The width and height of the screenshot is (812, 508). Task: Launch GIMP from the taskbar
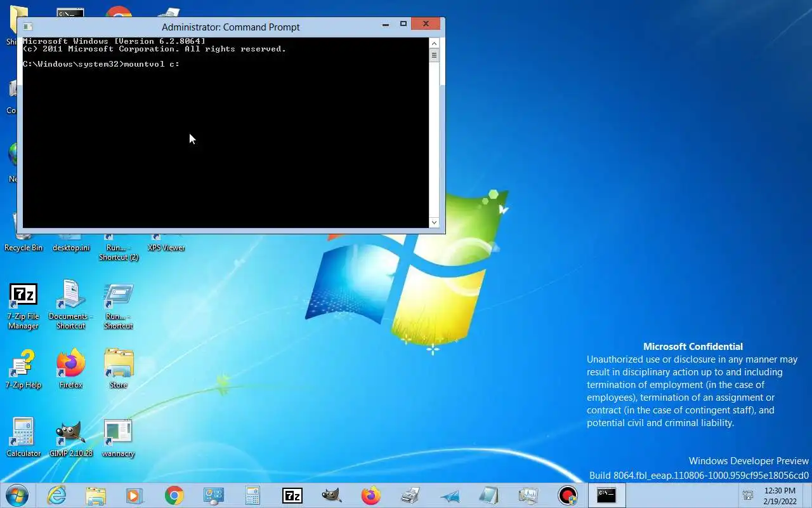click(x=331, y=495)
